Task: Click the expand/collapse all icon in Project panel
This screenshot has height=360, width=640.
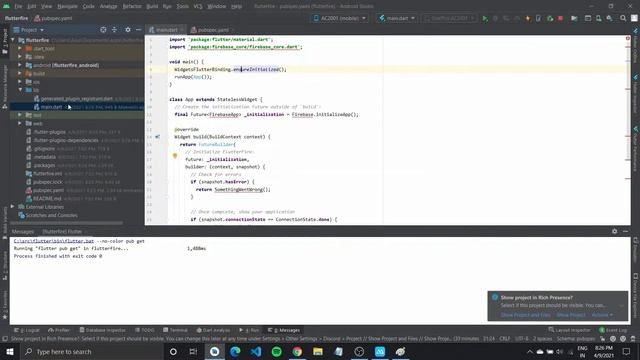Action: click(x=114, y=30)
